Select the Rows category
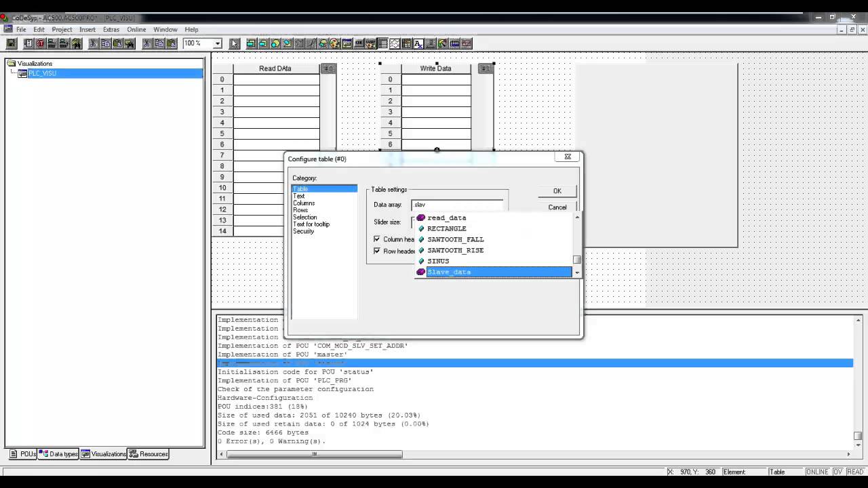The height and width of the screenshot is (488, 868). [300, 210]
